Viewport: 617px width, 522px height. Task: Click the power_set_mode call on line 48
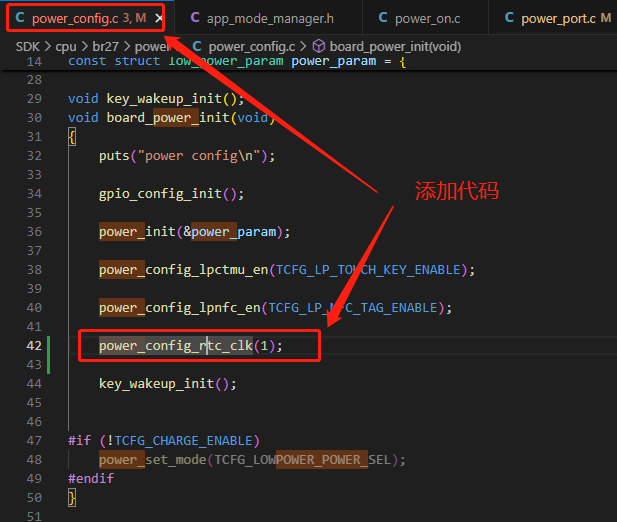click(252, 459)
